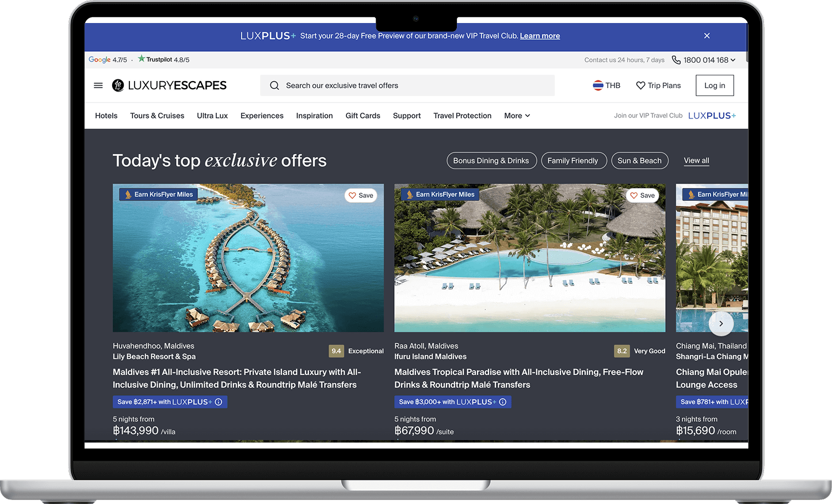Click View all offers link
Screen dimensions: 832x504
[x=696, y=161]
